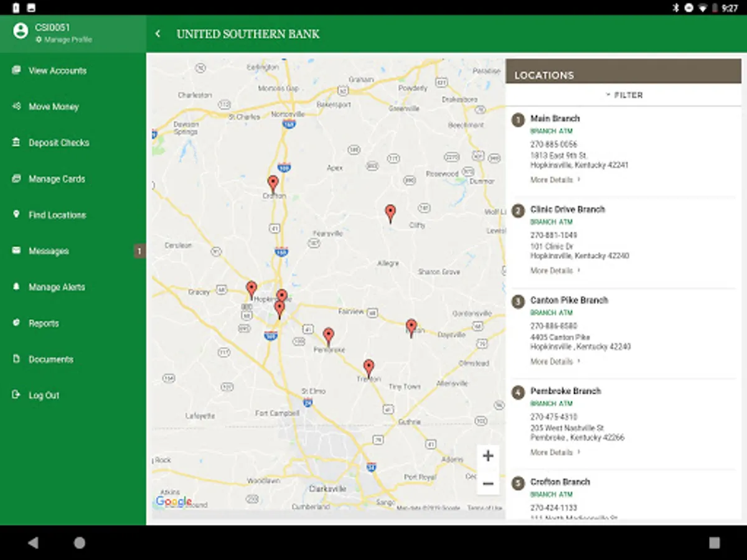Tap the Android back navigation button
This screenshot has width=747, height=560.
pos(33,543)
